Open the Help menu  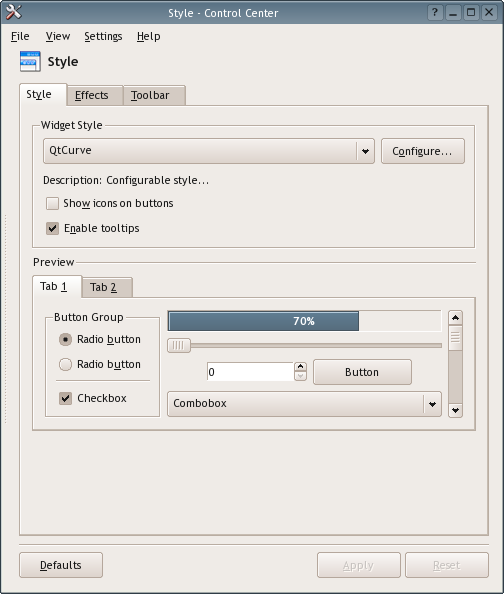click(x=149, y=36)
